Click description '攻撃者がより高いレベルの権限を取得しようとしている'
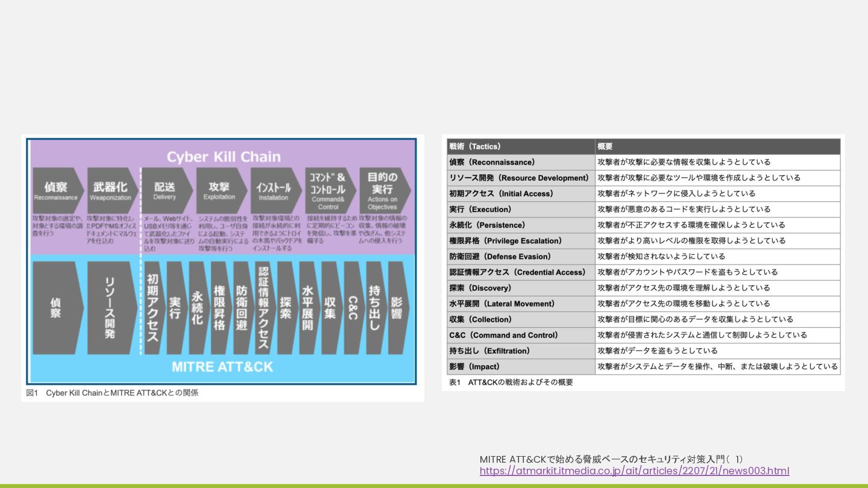The height and width of the screenshot is (488, 868). coord(691,240)
